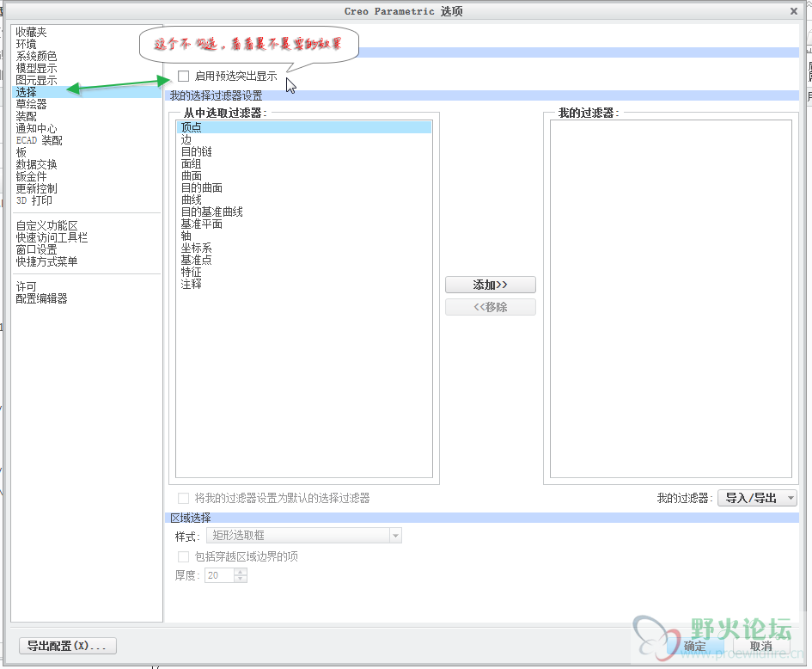Image resolution: width=812 pixels, height=669 pixels.
Task: Open the 装配 category
Action: tap(26, 116)
